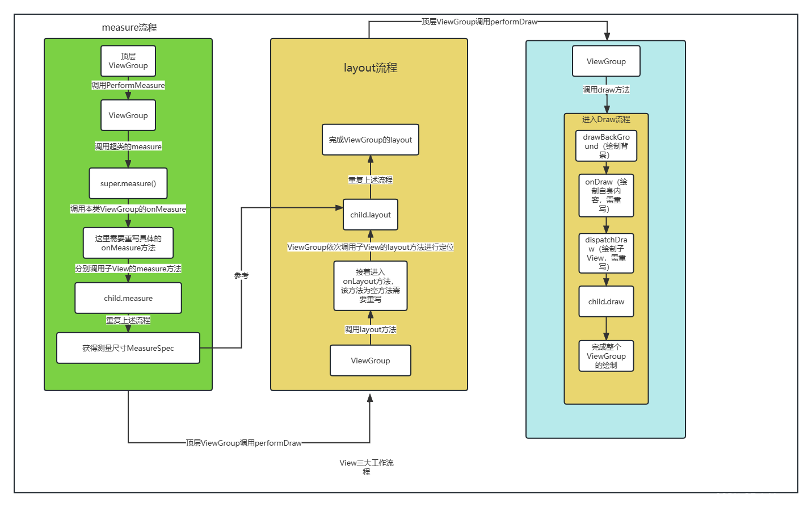Click the measure流程 title
This screenshot has height=507, width=812.
(129, 27)
